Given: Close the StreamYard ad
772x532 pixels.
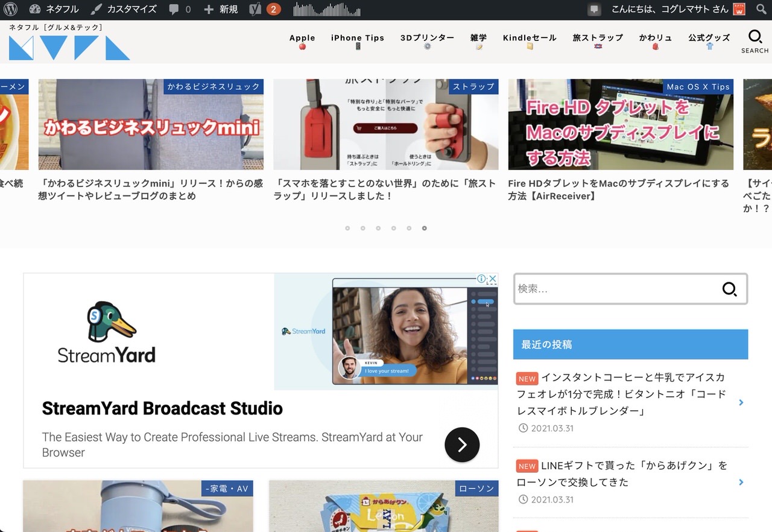Looking at the screenshot, I should pyautogui.click(x=492, y=279).
